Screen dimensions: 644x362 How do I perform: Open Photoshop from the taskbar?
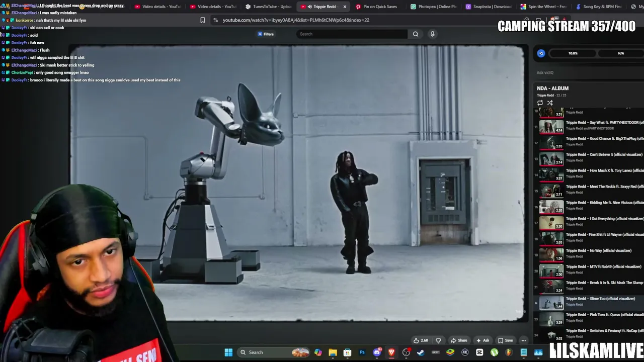pos(362,352)
